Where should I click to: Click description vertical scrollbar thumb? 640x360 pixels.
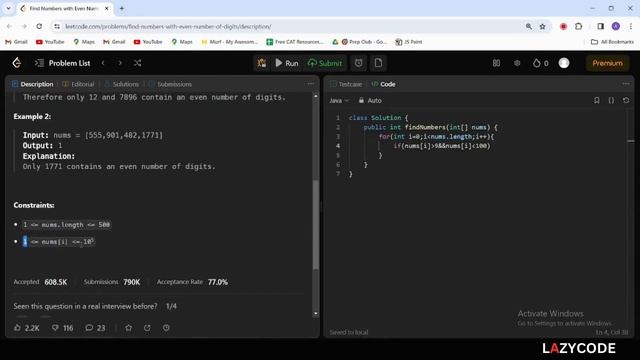[x=316, y=224]
